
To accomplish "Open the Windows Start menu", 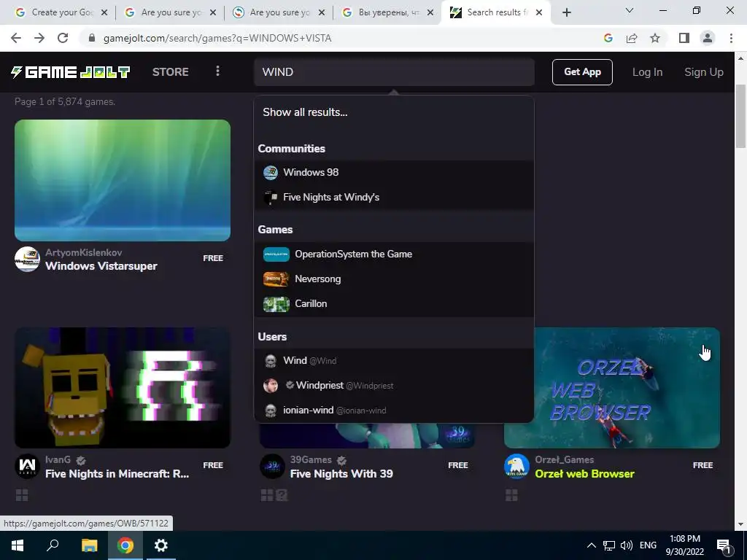I will pos(18,545).
